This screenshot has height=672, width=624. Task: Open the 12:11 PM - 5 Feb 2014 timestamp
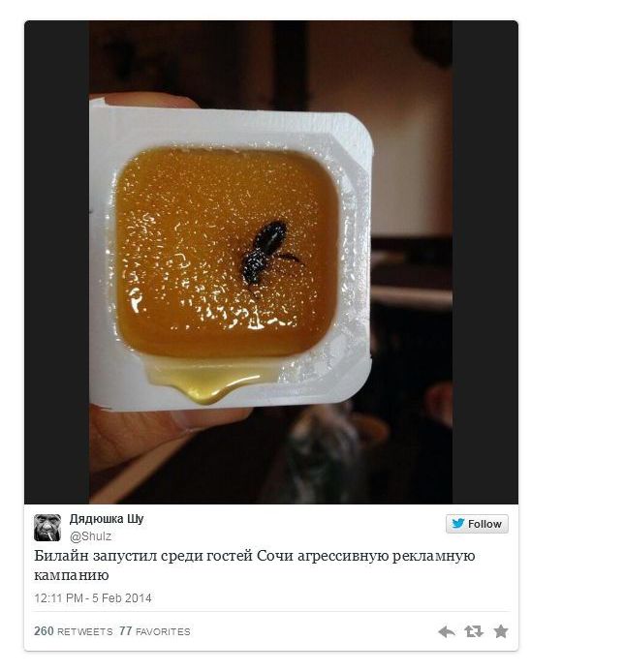tap(93, 597)
